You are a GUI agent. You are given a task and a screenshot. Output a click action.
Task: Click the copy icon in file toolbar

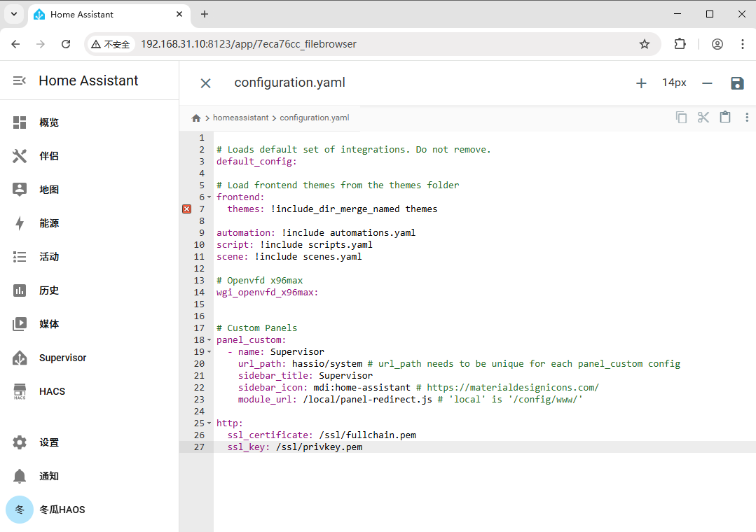(681, 117)
